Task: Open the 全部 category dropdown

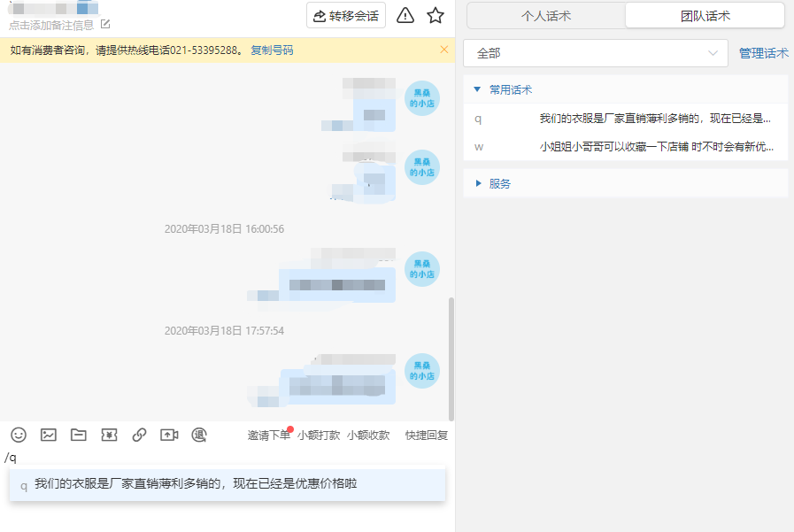Action: pyautogui.click(x=595, y=53)
